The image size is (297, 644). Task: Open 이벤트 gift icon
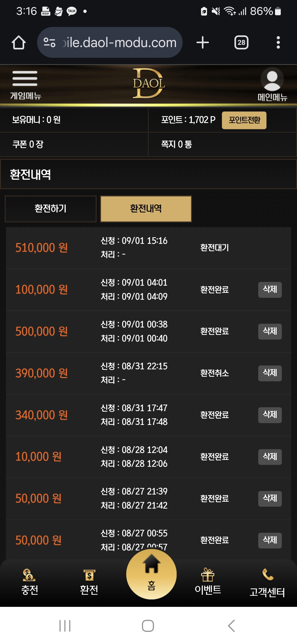(x=208, y=581)
